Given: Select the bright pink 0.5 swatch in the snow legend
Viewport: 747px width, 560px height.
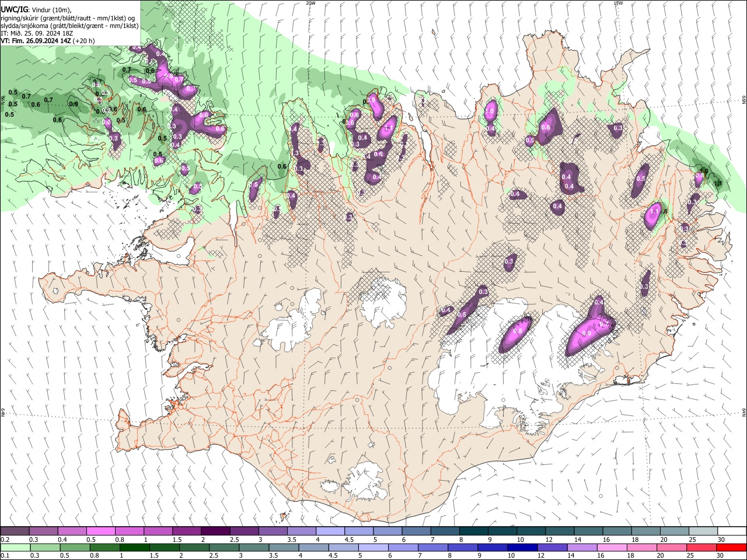Looking at the screenshot, I should pos(100,531).
